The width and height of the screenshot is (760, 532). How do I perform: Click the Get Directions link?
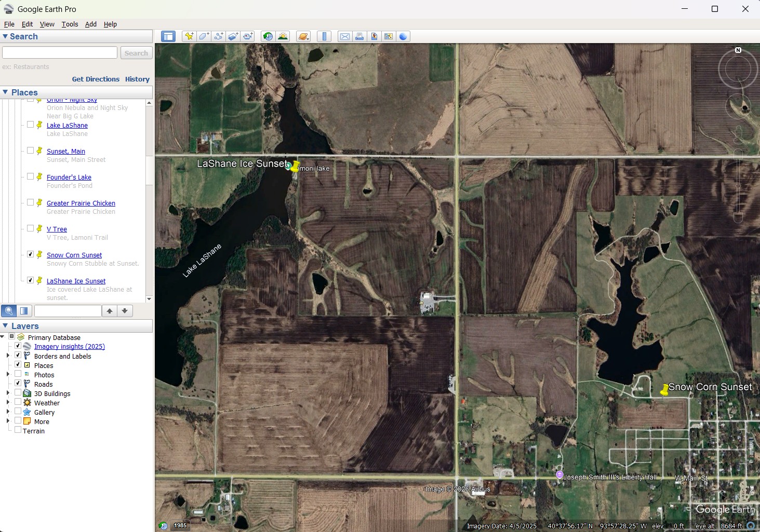(96, 79)
